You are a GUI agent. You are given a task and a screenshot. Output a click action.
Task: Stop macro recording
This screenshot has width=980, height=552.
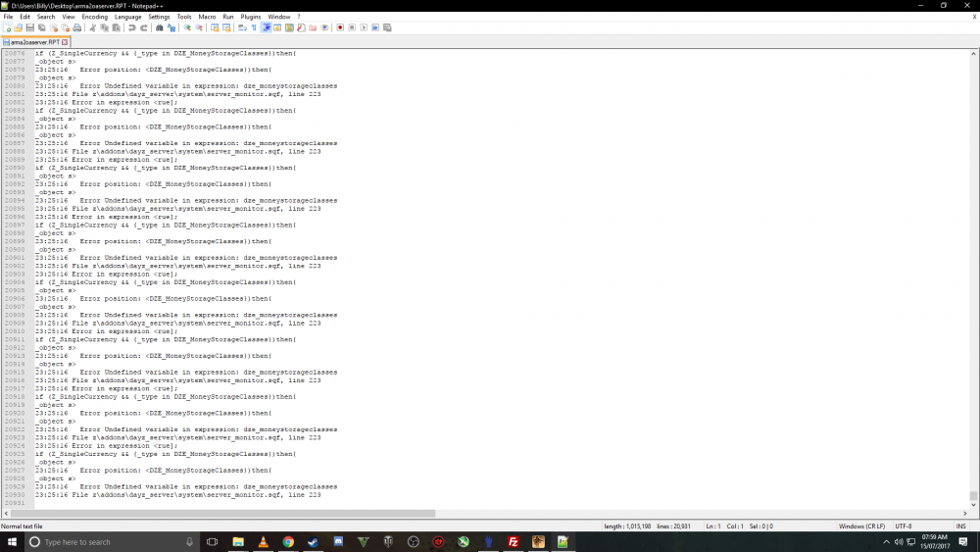point(352,27)
